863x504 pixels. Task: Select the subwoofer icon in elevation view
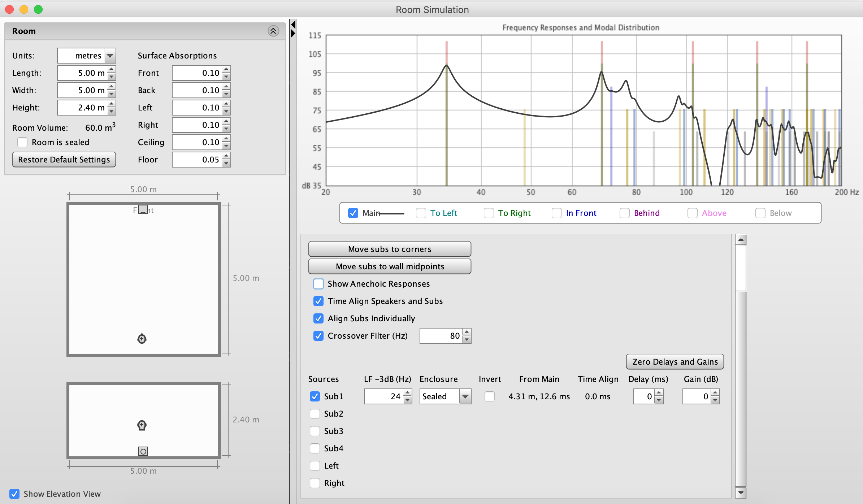click(x=143, y=451)
